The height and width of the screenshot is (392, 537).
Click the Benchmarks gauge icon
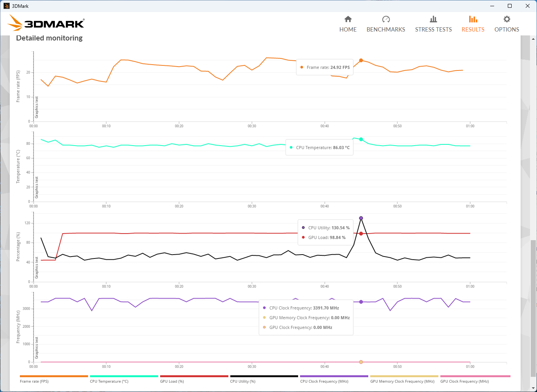click(x=386, y=19)
